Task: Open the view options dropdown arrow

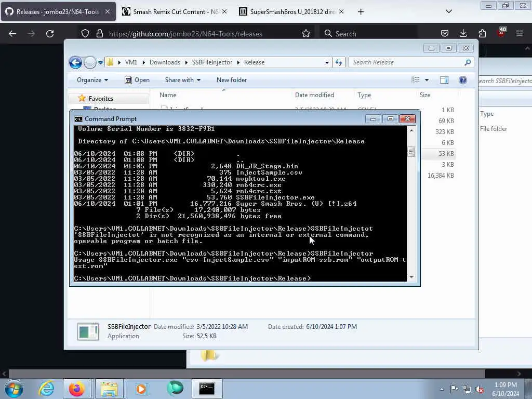Action: (x=427, y=80)
